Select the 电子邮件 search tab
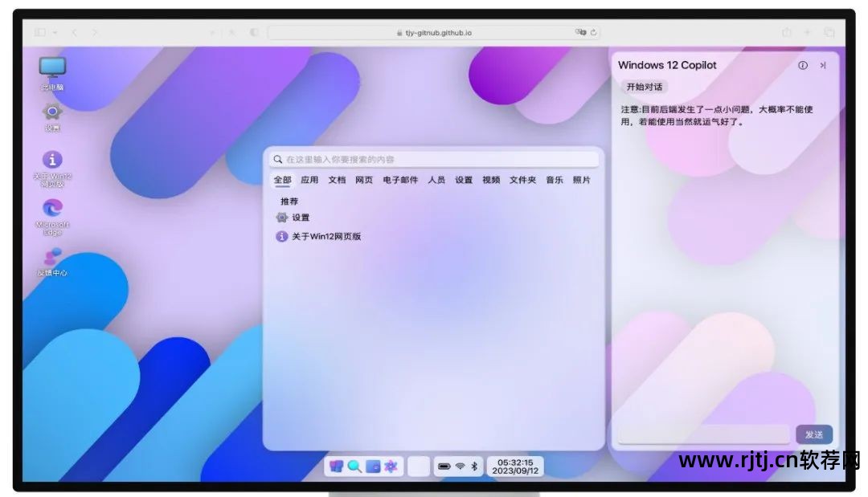Viewport: 868px width, 497px height. click(400, 180)
